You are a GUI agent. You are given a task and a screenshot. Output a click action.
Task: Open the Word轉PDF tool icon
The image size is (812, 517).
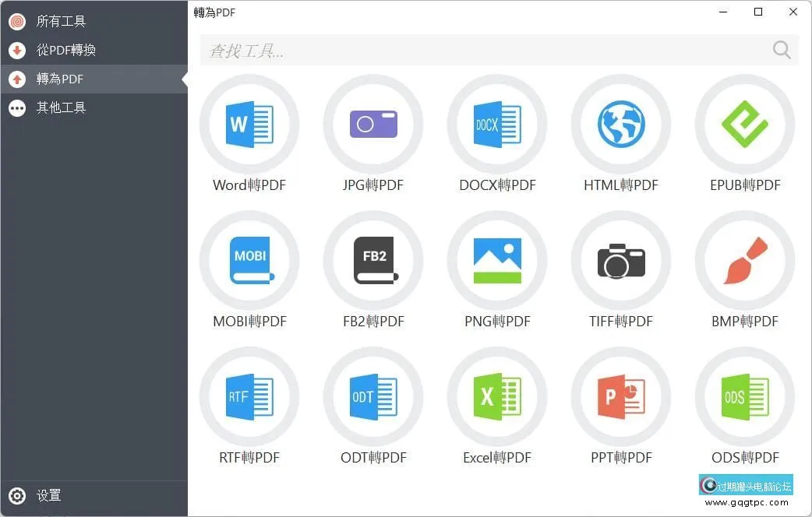tap(249, 125)
